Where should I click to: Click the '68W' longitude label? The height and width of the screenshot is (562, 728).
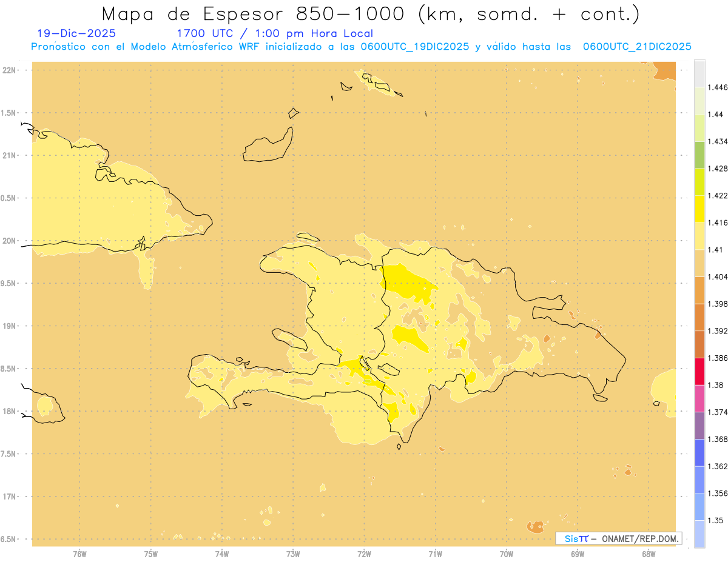coord(649,555)
